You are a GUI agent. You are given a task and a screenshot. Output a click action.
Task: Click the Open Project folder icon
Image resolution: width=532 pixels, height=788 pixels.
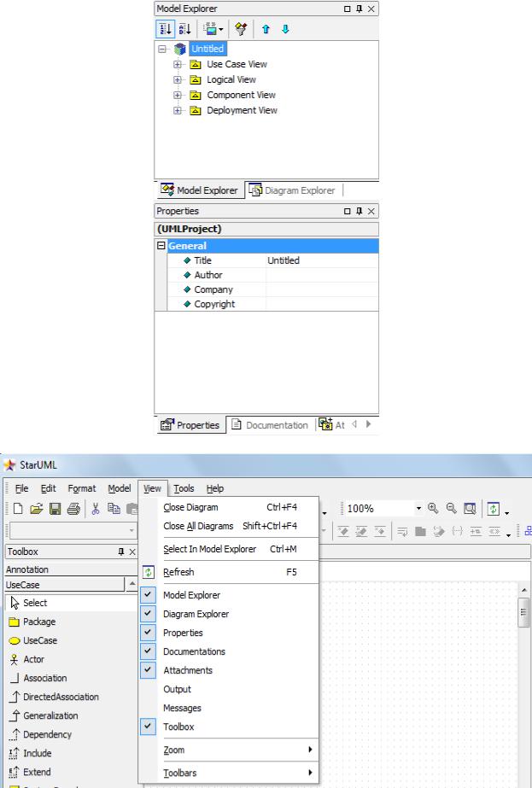pos(36,509)
